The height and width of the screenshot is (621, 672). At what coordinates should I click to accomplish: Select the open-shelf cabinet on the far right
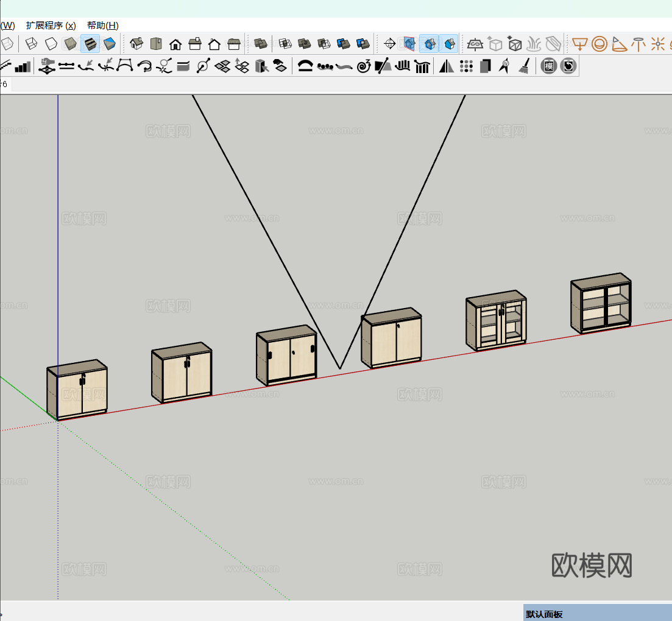pyautogui.click(x=601, y=305)
